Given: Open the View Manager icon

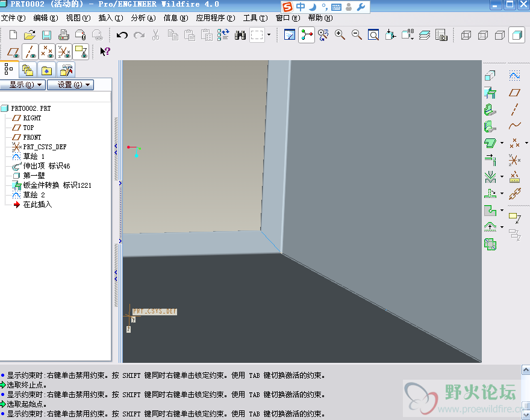Looking at the screenshot, I should 441,35.
